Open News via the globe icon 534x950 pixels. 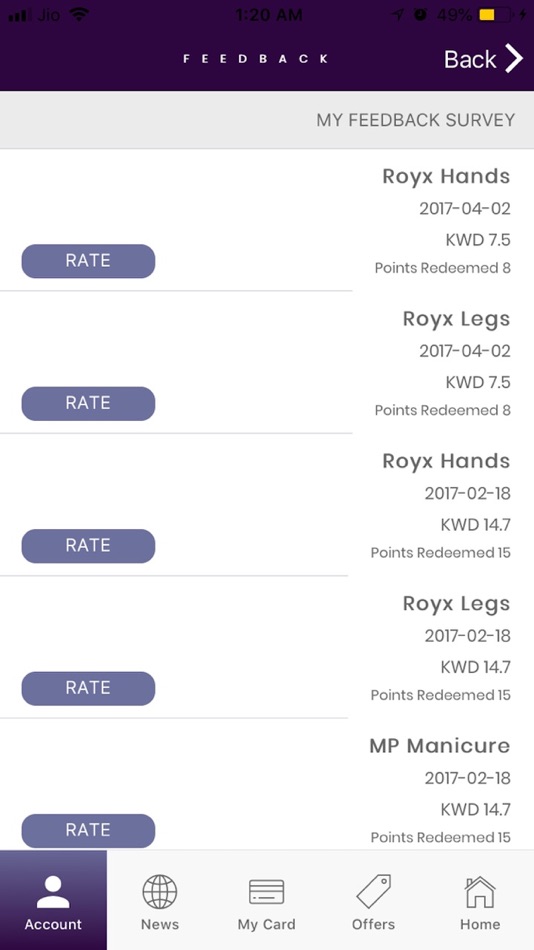pos(160,892)
